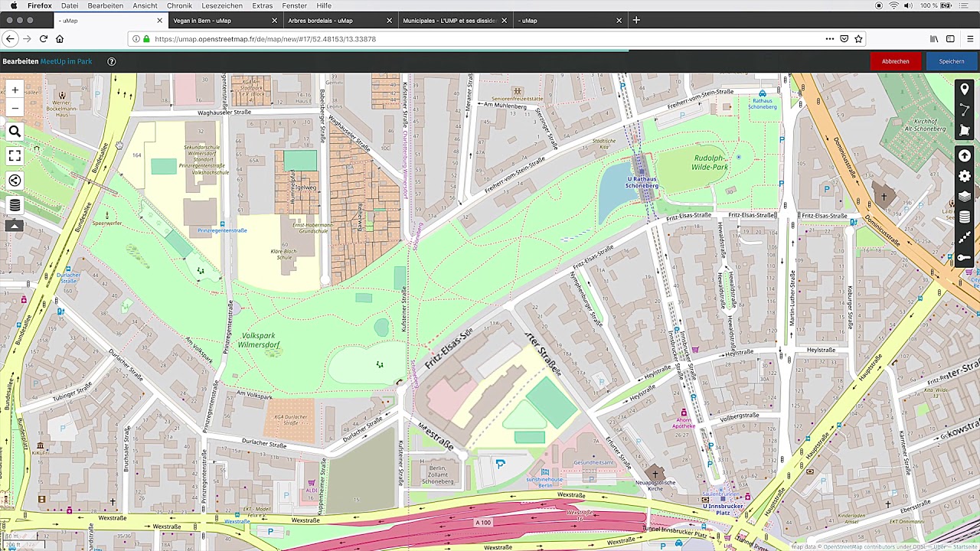Open Firefox library icon

tap(934, 39)
